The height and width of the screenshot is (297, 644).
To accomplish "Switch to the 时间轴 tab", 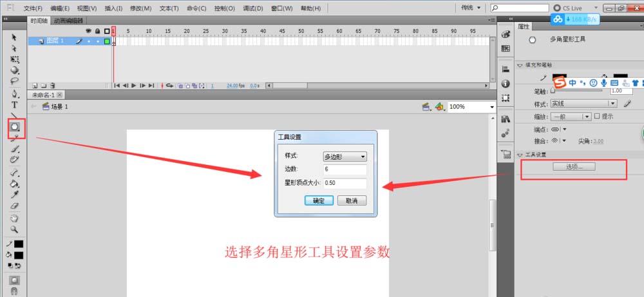I will (39, 20).
